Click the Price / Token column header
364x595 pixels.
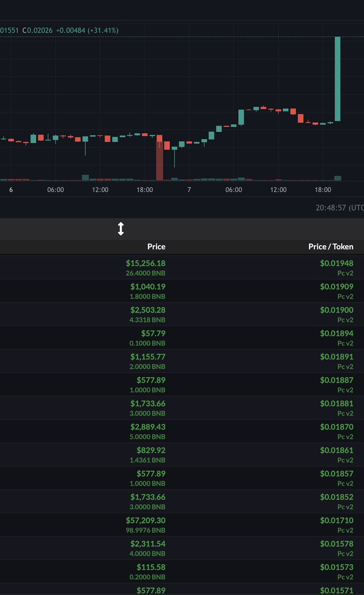point(331,246)
